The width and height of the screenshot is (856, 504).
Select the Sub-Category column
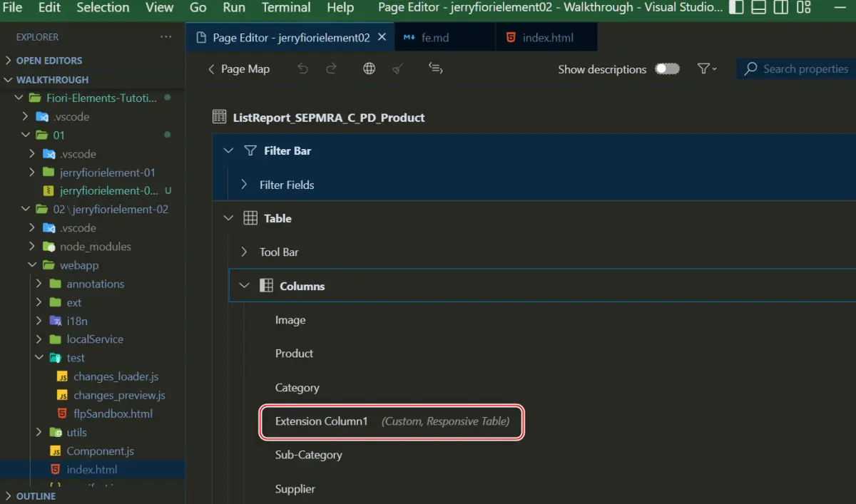(x=308, y=455)
